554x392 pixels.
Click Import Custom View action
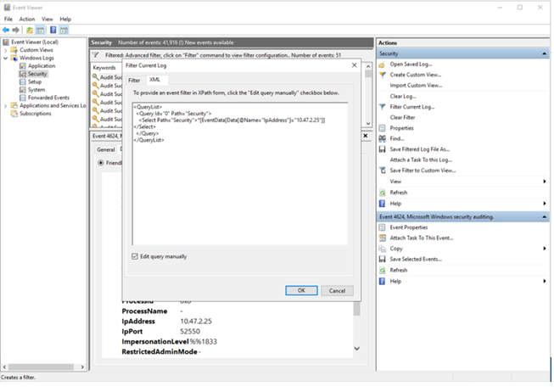coord(416,86)
